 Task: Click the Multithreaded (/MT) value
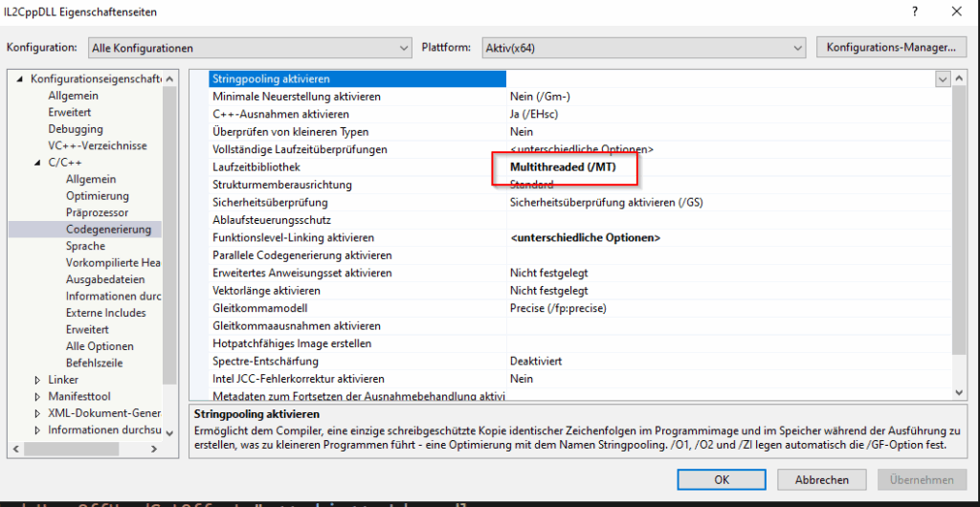point(563,166)
